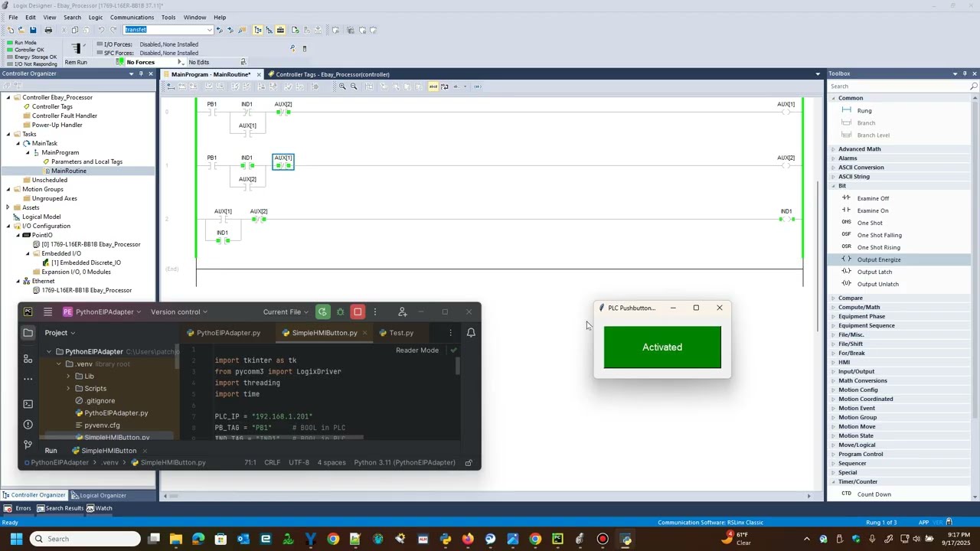
Task: Click the Windows taskbar search box
Action: [86, 539]
